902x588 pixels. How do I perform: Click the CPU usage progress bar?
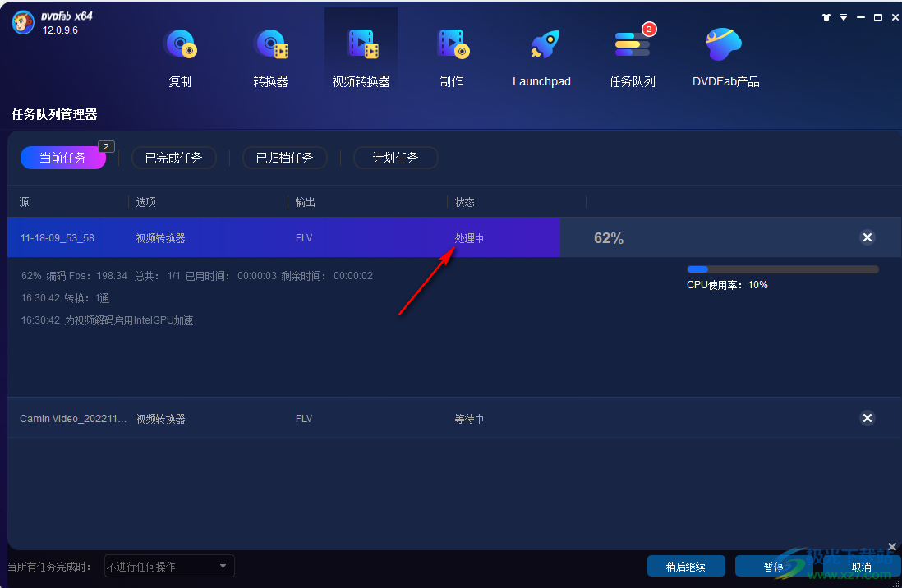[782, 269]
